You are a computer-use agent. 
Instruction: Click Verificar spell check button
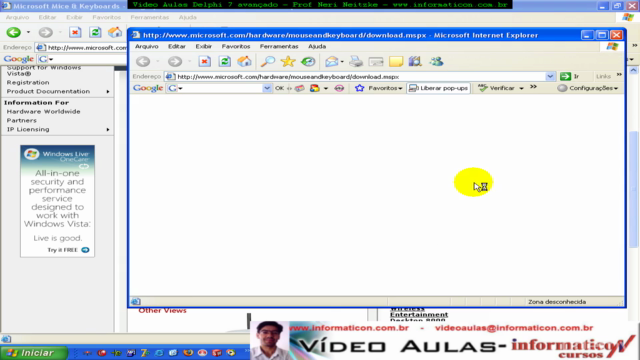click(x=496, y=88)
